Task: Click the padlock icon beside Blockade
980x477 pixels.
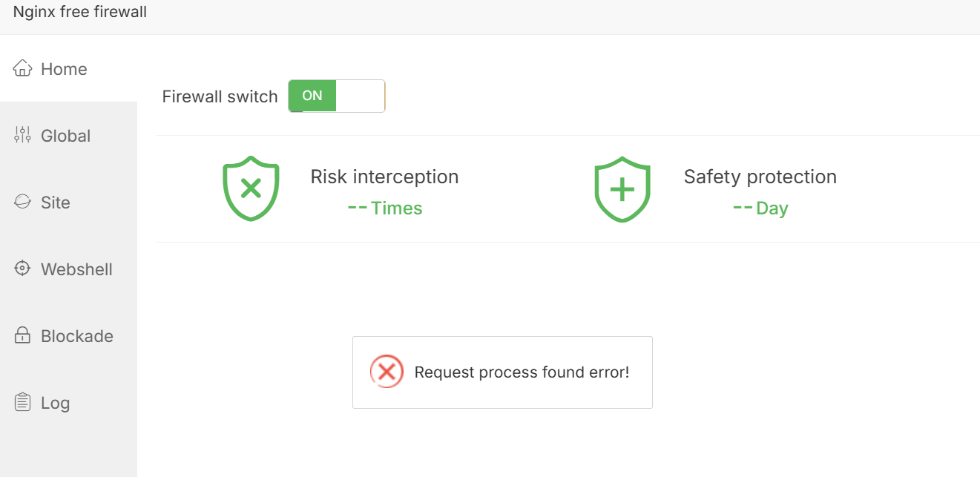Action: tap(23, 335)
